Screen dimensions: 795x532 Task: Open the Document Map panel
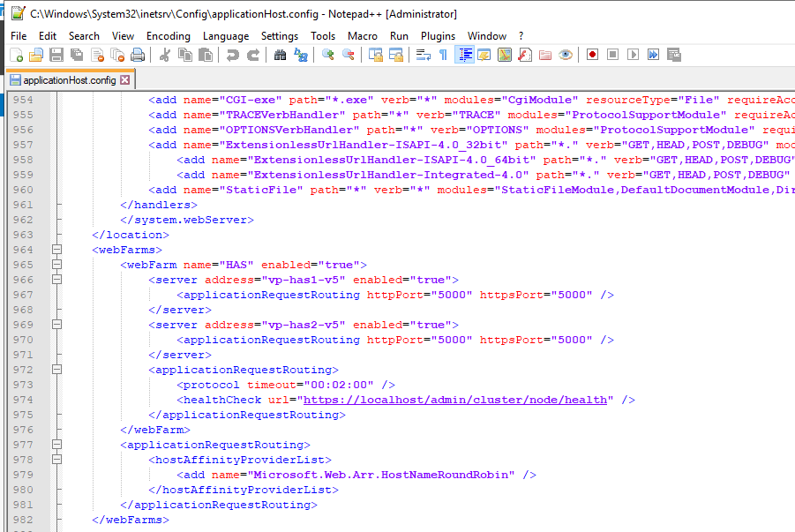(506, 55)
